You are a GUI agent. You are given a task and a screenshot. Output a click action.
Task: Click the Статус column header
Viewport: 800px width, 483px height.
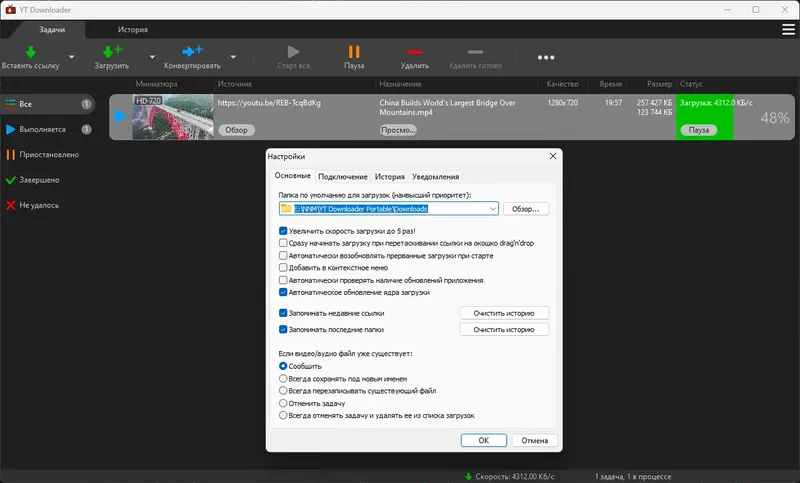pos(691,84)
